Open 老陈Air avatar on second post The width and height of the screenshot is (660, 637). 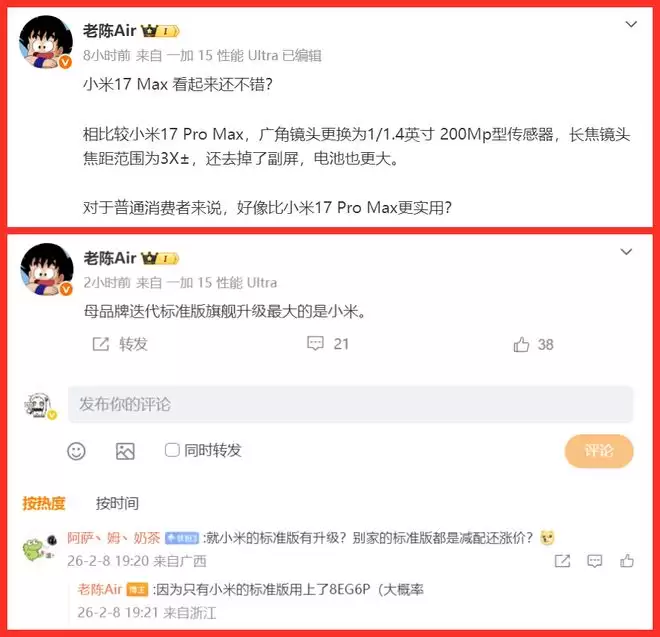click(x=47, y=269)
